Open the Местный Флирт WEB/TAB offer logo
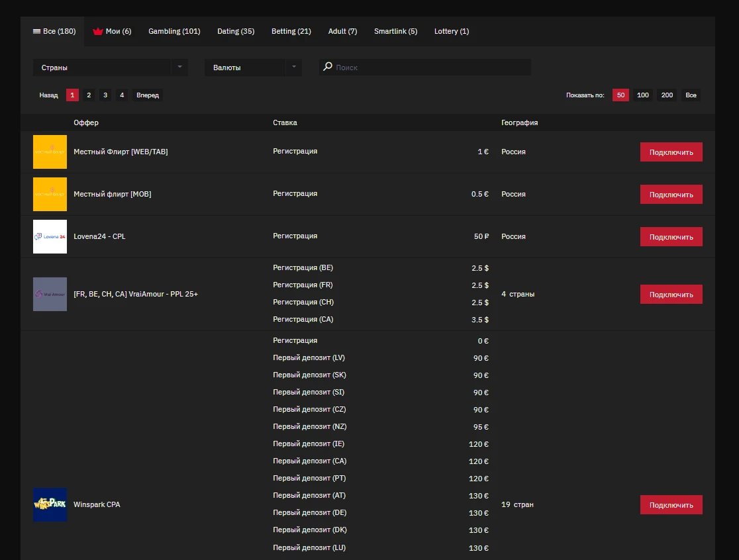Viewport: 739px width, 560px height. click(x=50, y=152)
